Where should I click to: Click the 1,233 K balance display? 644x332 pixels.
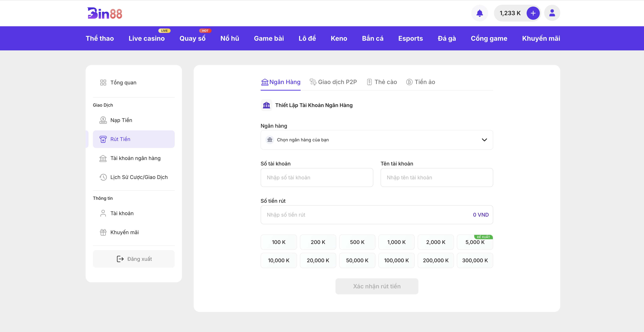click(x=510, y=13)
